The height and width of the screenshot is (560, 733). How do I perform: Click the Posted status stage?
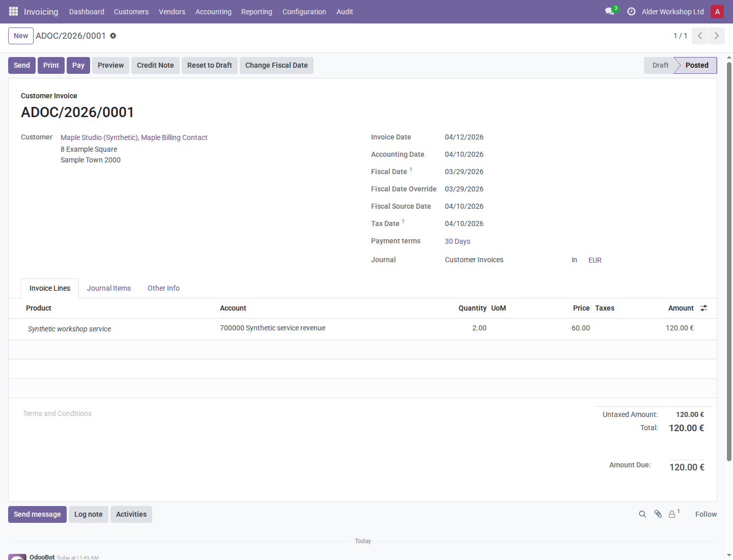click(x=697, y=65)
